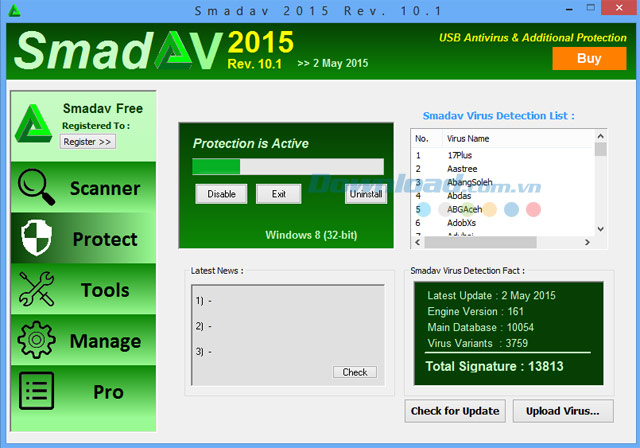Viewport: 640px width, 448px height.
Task: Click the Smadav triangle icon in title bar
Action: tap(14, 11)
